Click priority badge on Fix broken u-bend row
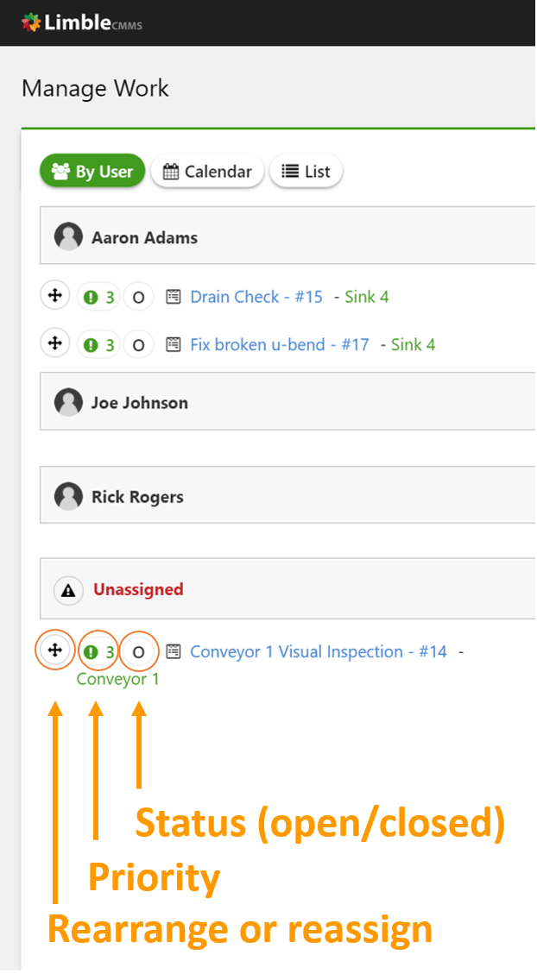537x980 pixels. [x=98, y=344]
